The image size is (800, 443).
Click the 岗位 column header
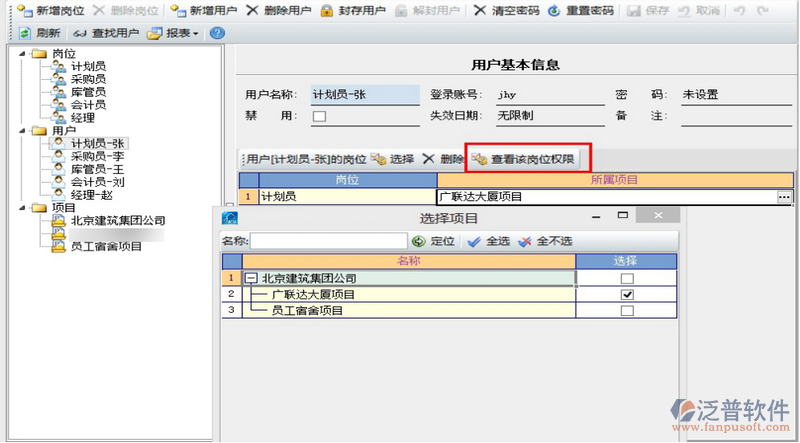347,180
